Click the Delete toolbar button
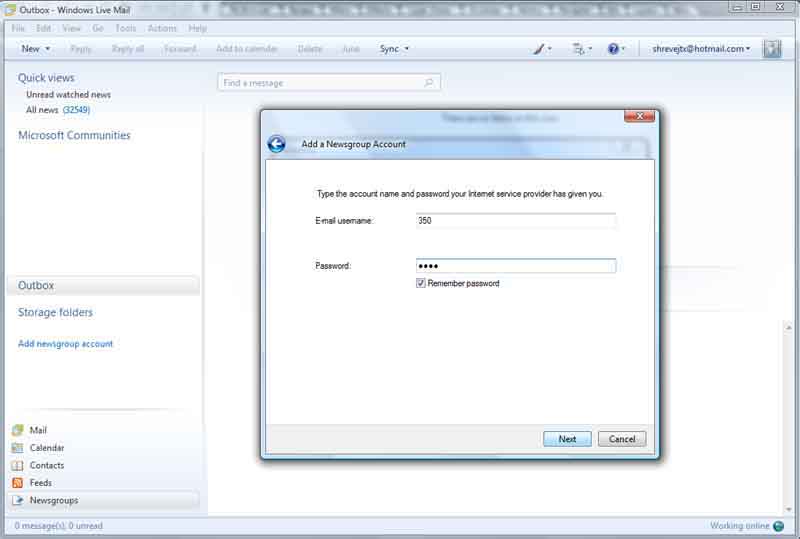 (x=310, y=49)
